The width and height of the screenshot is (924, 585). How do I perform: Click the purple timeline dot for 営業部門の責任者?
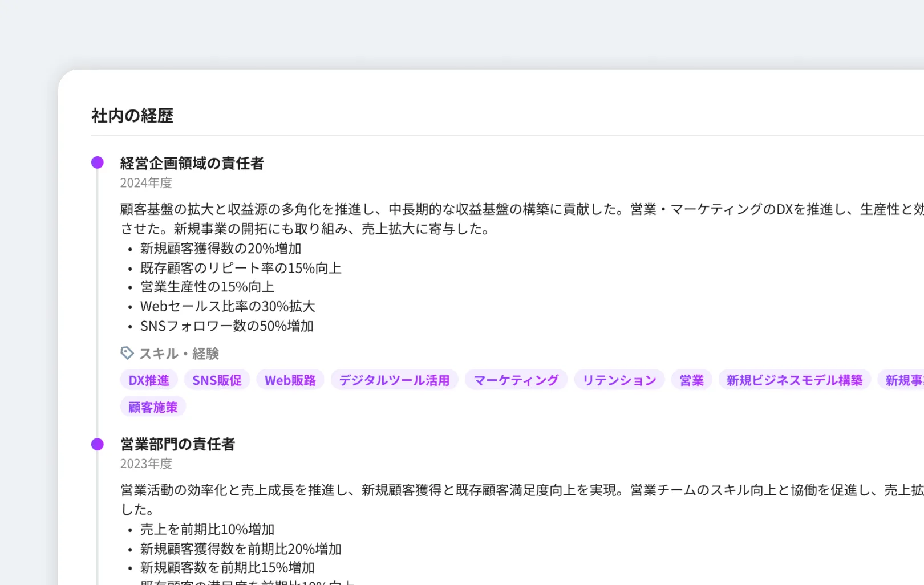click(98, 444)
